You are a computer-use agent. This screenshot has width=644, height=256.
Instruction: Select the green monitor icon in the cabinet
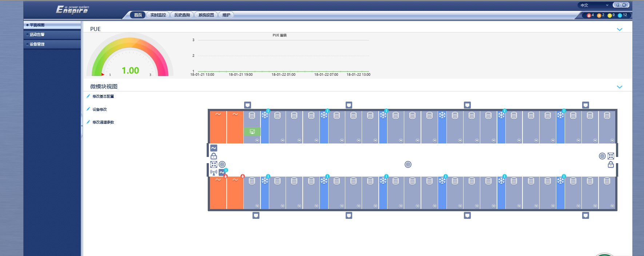point(252,131)
